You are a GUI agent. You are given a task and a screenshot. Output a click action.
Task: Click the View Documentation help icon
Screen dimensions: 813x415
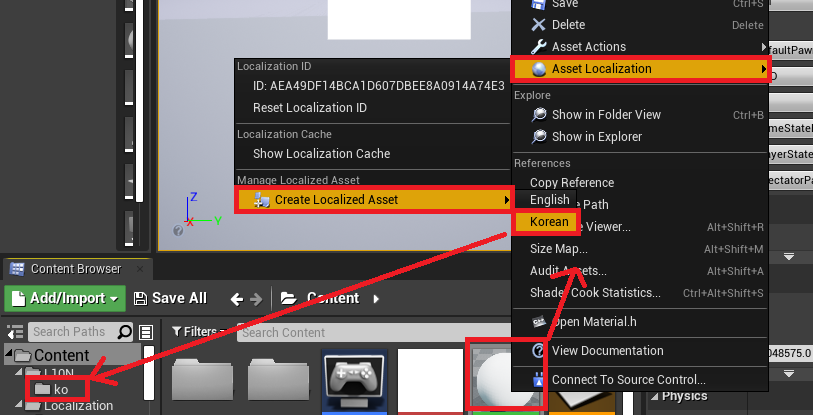pos(538,351)
